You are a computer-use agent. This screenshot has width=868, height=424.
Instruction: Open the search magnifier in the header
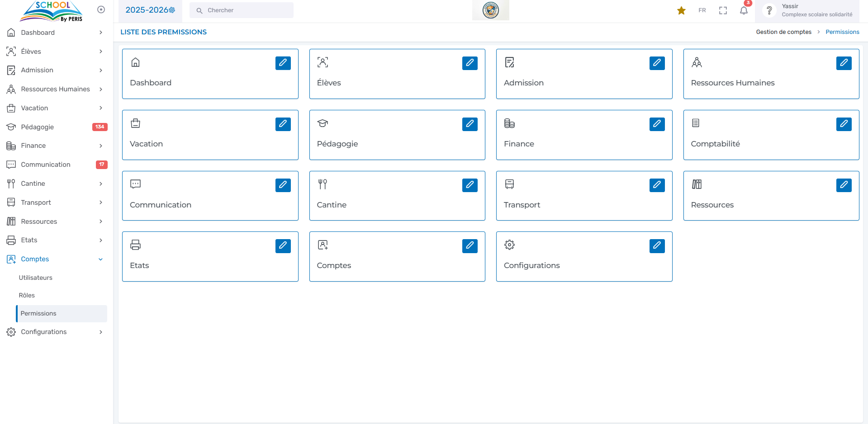[x=199, y=10]
